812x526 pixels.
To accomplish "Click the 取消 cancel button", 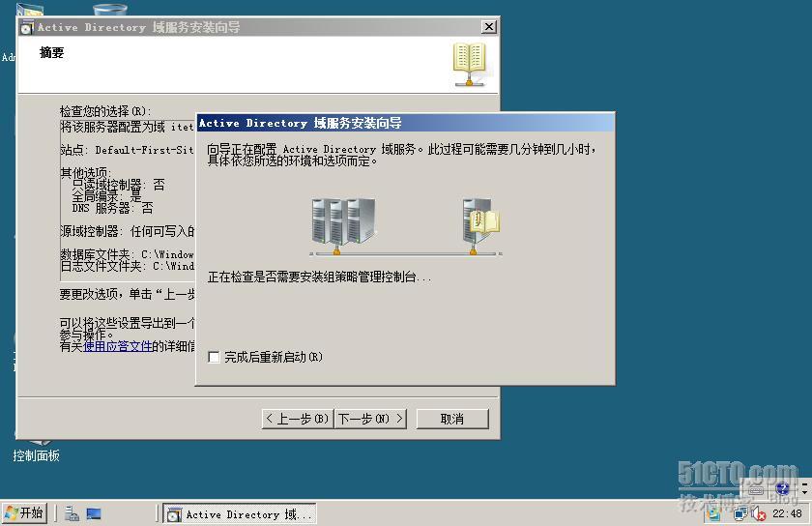I will [x=452, y=419].
